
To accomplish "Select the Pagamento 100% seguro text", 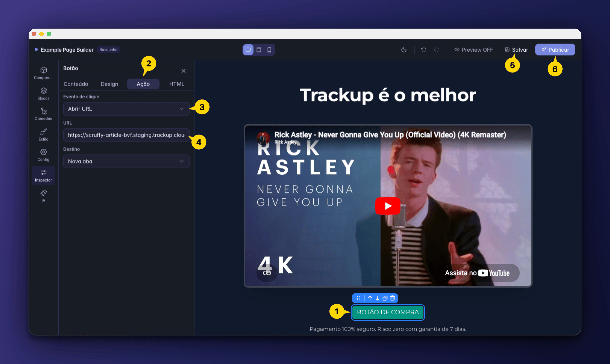I will click(x=388, y=329).
